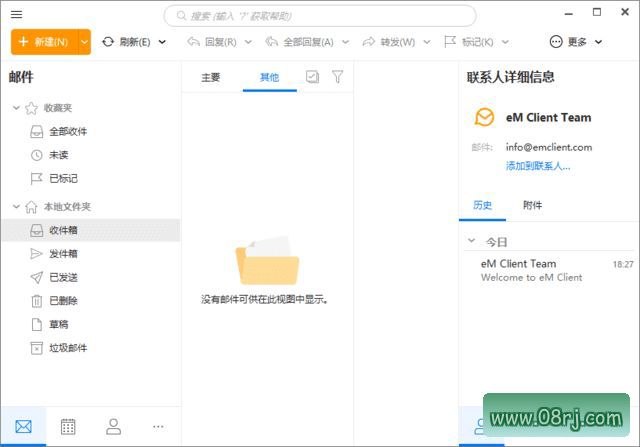The height and width of the screenshot is (447, 640).
Task: Click the star icon beside 收藏夹
Action: (x=31, y=108)
